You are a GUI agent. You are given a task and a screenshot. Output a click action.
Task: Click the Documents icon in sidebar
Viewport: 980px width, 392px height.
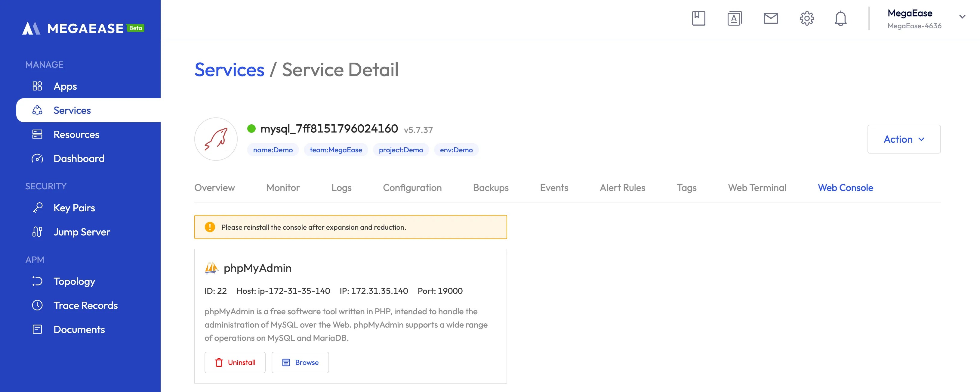pos(37,329)
